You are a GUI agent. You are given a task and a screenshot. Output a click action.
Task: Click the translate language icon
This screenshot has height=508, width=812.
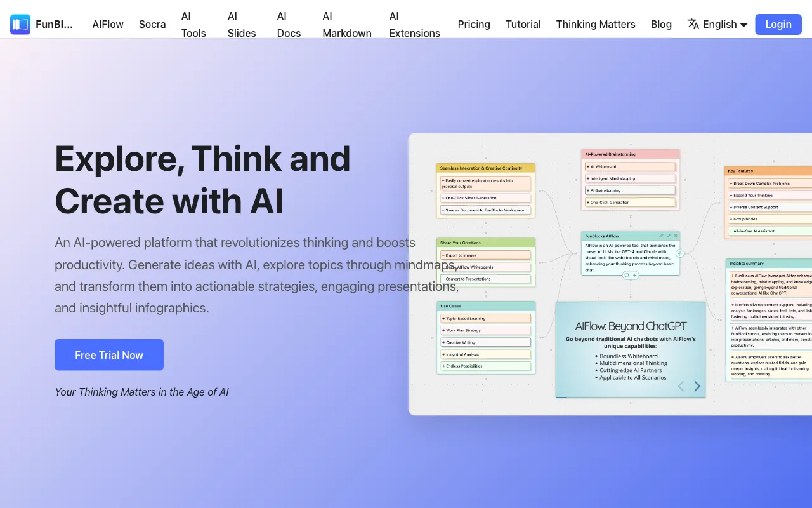[x=693, y=24]
